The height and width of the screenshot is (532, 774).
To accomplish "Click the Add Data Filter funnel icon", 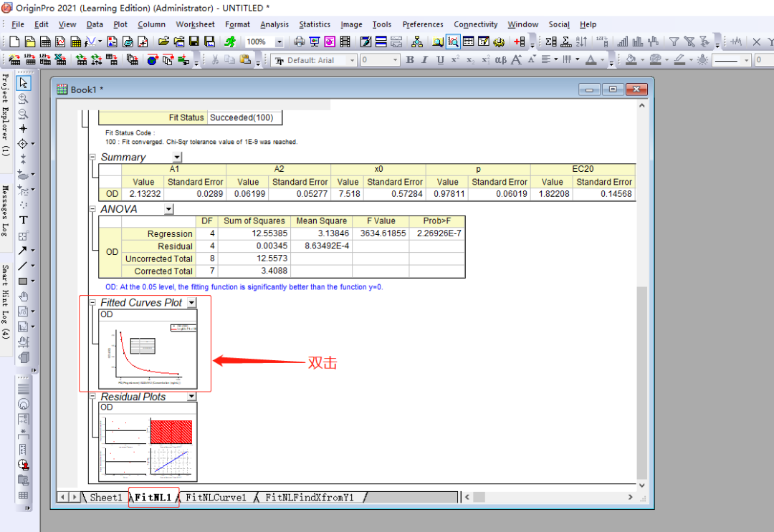I will pyautogui.click(x=674, y=42).
